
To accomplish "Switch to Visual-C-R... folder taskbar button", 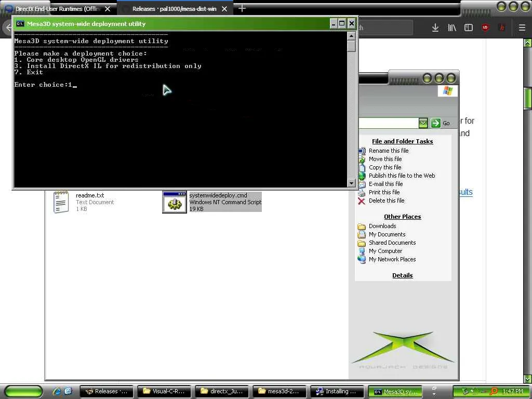I will [164, 392].
